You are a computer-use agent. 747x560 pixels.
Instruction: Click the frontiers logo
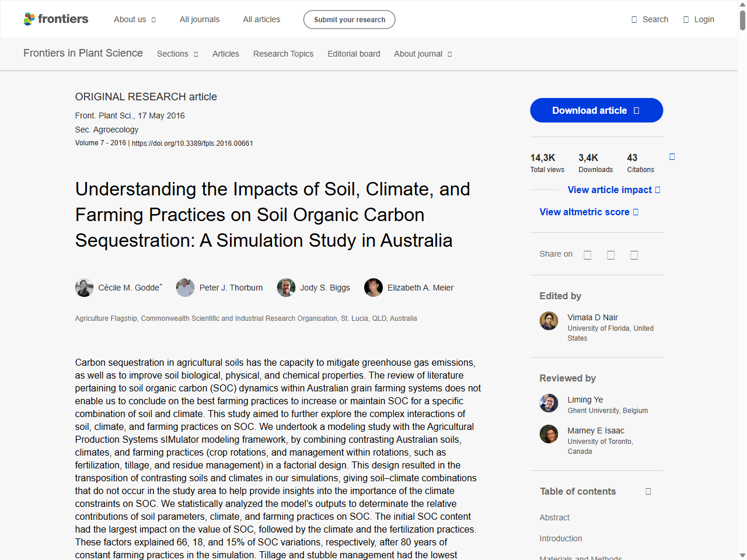click(x=56, y=19)
